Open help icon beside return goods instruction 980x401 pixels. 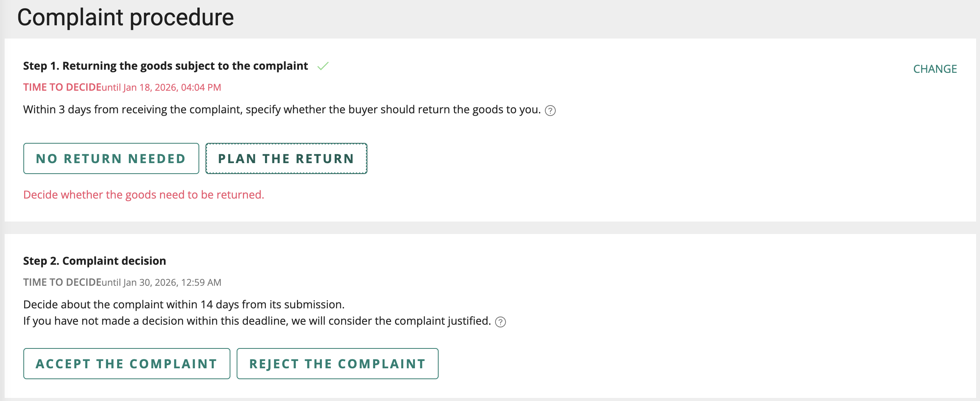(x=550, y=111)
